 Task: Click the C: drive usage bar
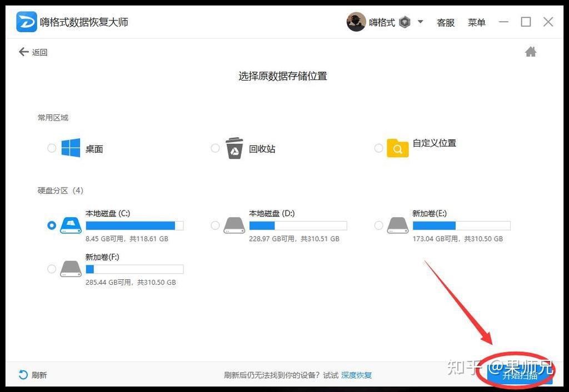tap(134, 225)
